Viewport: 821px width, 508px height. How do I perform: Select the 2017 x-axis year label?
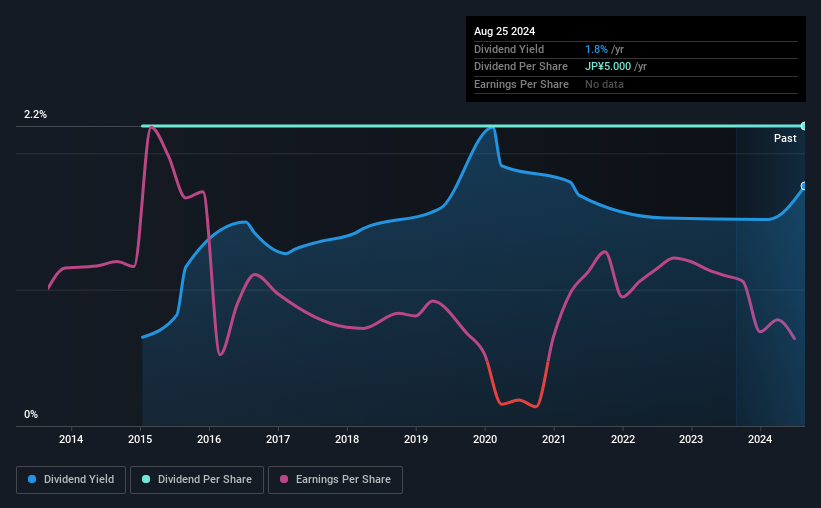click(x=278, y=439)
